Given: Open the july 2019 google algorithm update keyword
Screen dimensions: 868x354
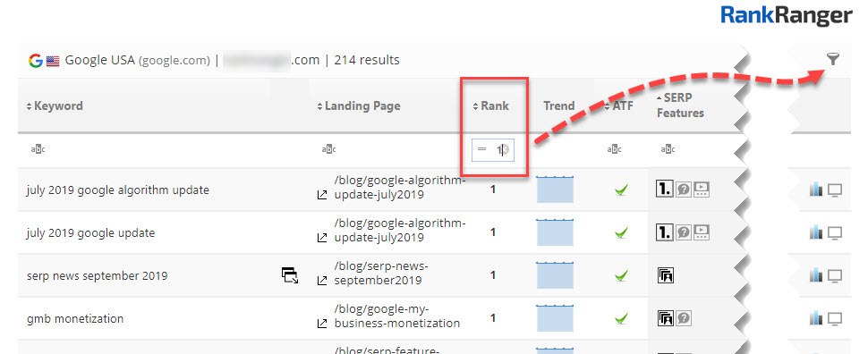Looking at the screenshot, I should [118, 190].
